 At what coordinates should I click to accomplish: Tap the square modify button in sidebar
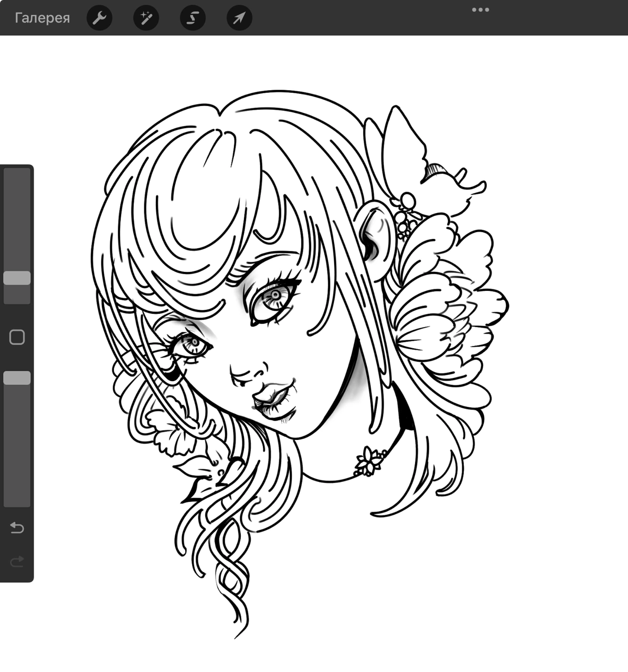(x=17, y=337)
